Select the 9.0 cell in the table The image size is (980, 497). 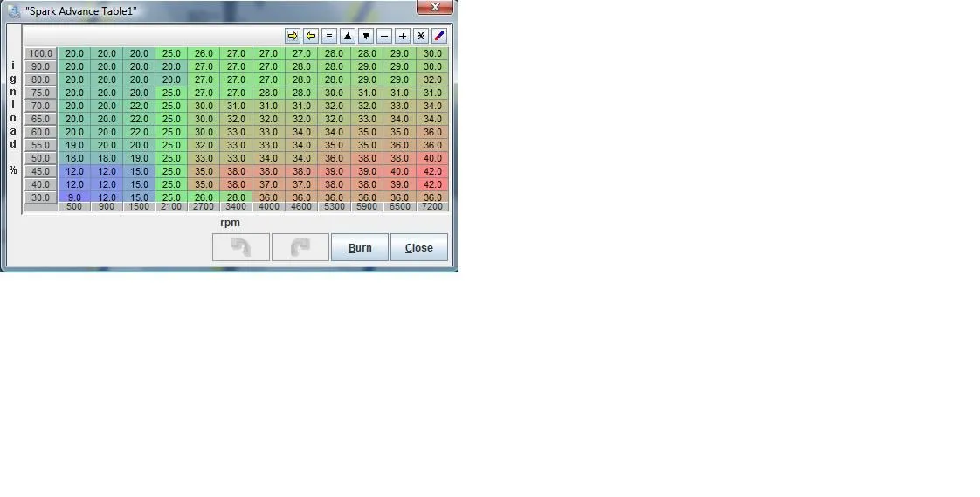(74, 197)
